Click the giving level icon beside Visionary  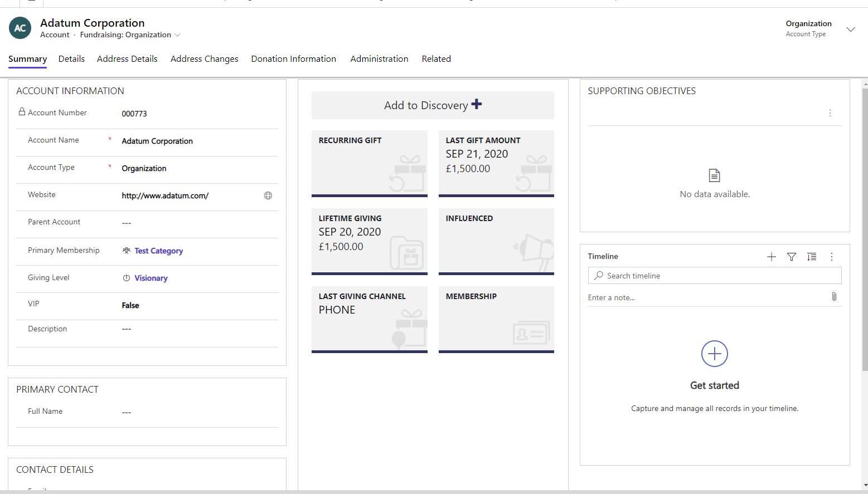pos(127,278)
